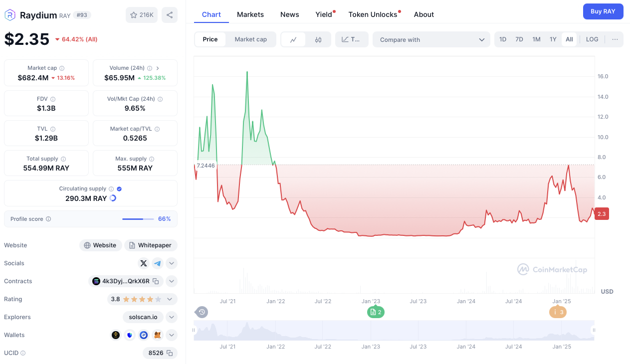Click the Vol/Mkt Cap (24h) info icon
Screen dimensions: 630x364
click(160, 99)
